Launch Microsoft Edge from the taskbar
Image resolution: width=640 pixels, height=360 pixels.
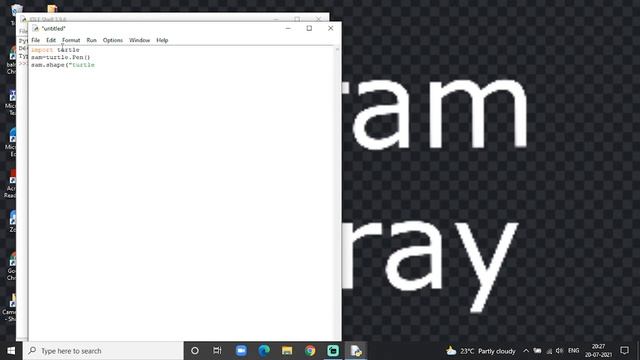point(264,351)
